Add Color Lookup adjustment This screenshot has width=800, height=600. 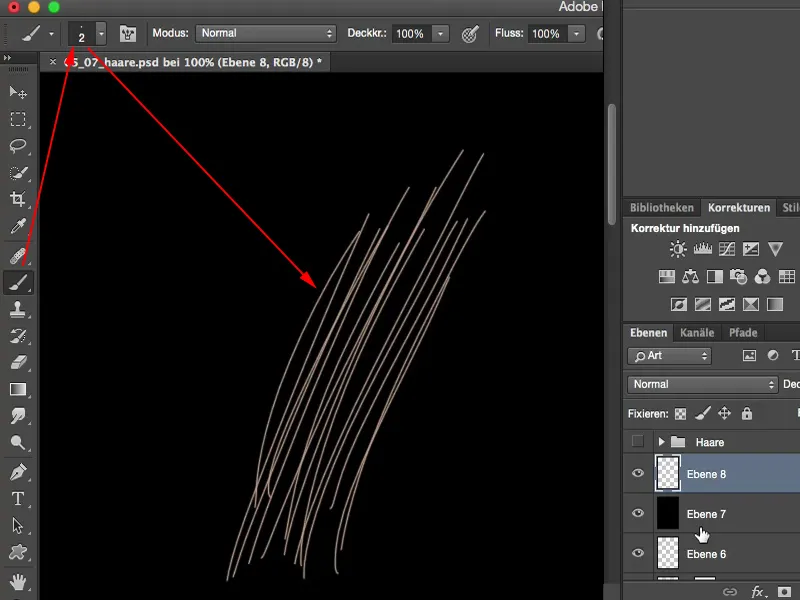coord(787,277)
